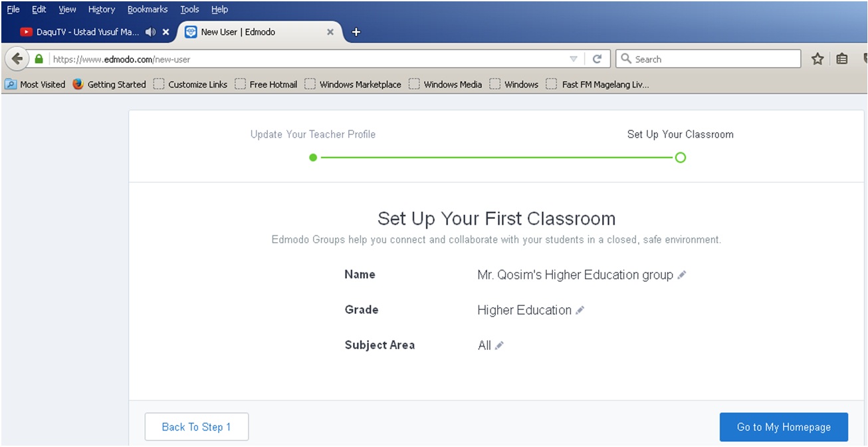Open Free Hotmail bookmark
This screenshot has width=868, height=447.
(x=266, y=84)
